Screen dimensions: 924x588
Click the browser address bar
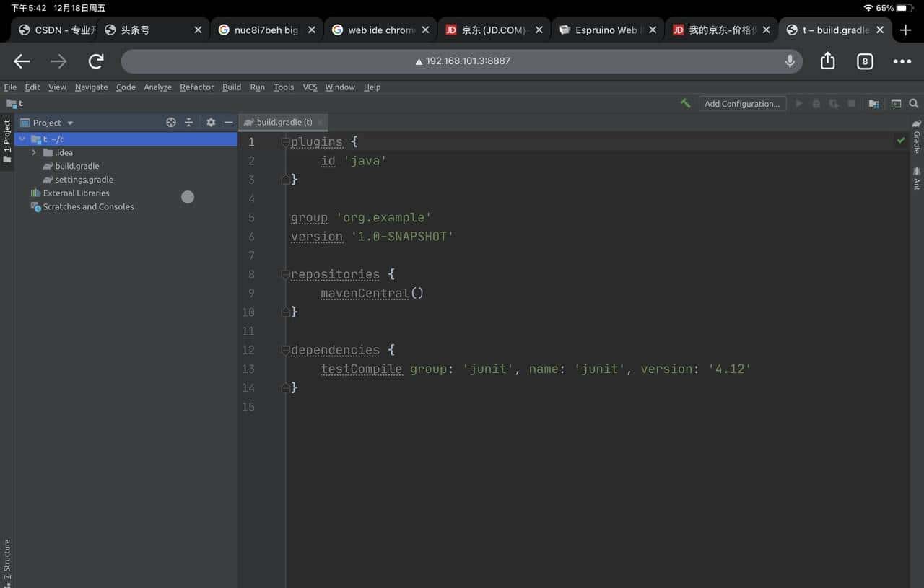click(462, 61)
